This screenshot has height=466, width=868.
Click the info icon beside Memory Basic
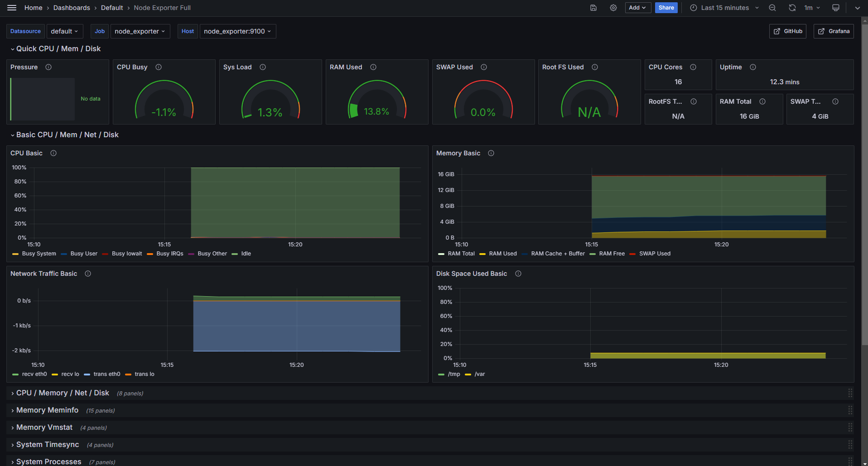click(x=491, y=153)
